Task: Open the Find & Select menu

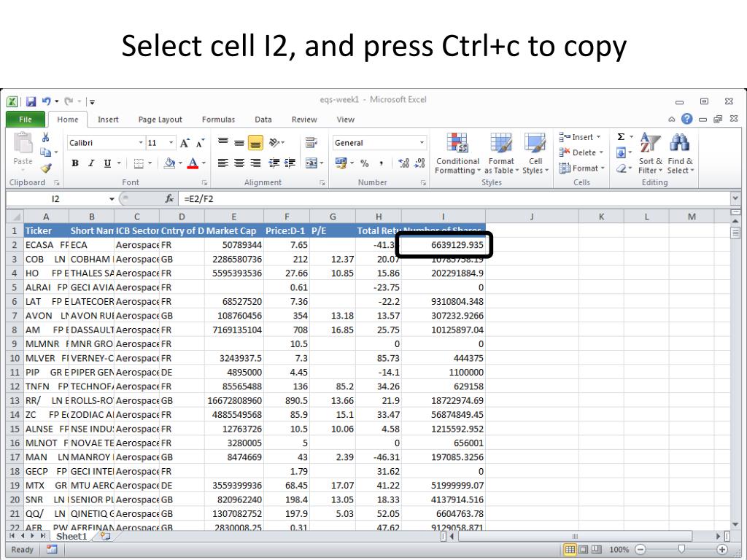Action: point(681,153)
